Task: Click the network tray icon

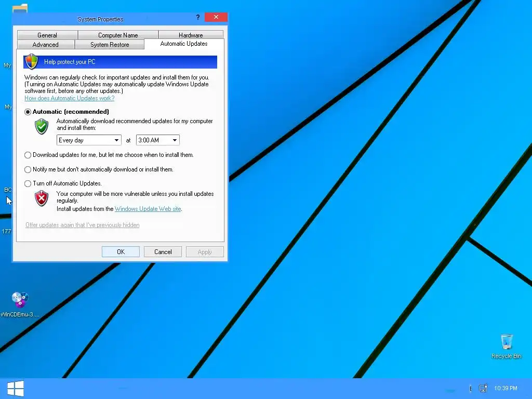Action: (x=483, y=388)
